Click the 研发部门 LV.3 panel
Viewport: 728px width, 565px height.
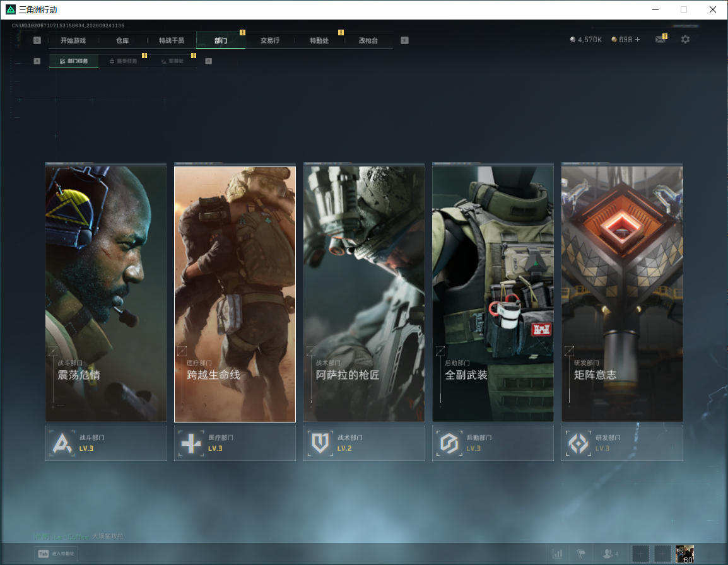click(x=622, y=443)
